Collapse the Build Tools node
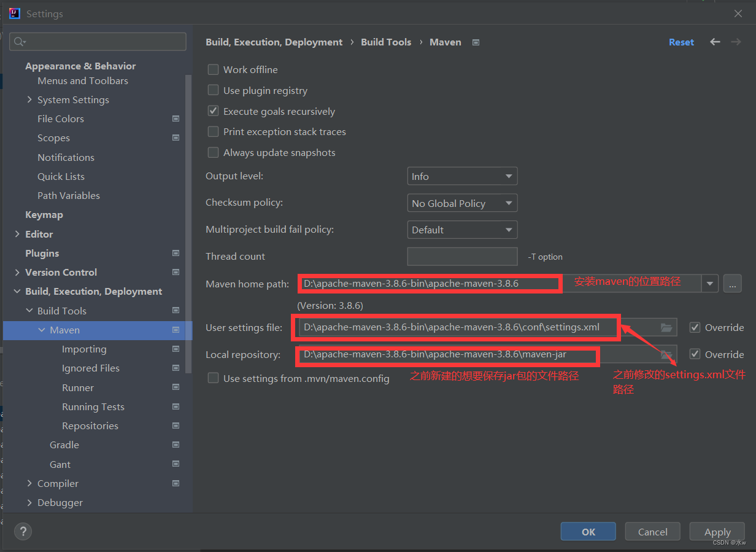Image resolution: width=756 pixels, height=552 pixels. (x=29, y=311)
